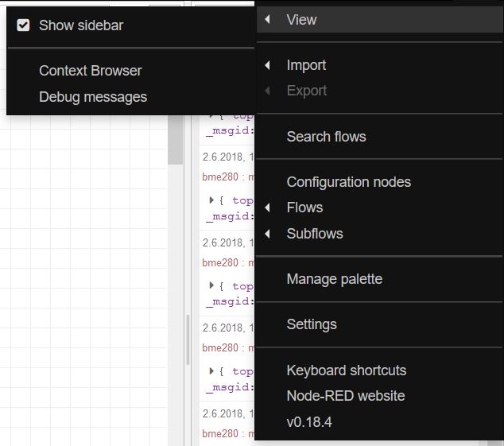Expand the View submenu arrow
Screen dimensions: 504x446
pos(267,20)
